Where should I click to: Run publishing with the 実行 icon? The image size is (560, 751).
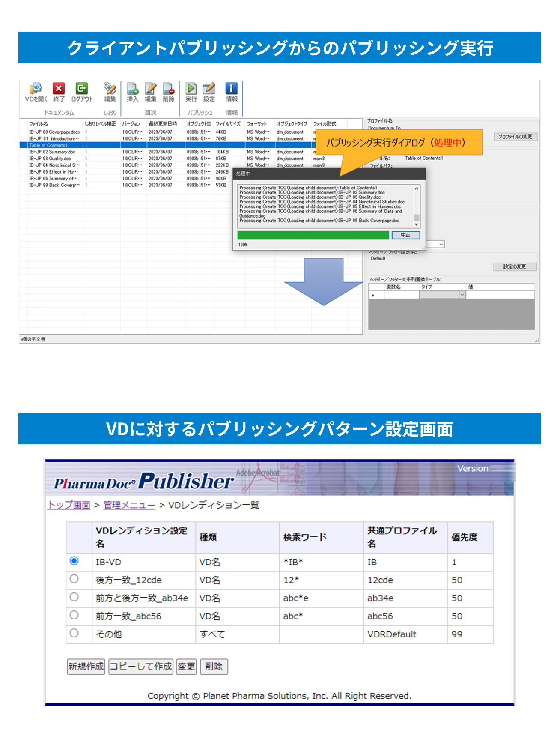pos(191,89)
